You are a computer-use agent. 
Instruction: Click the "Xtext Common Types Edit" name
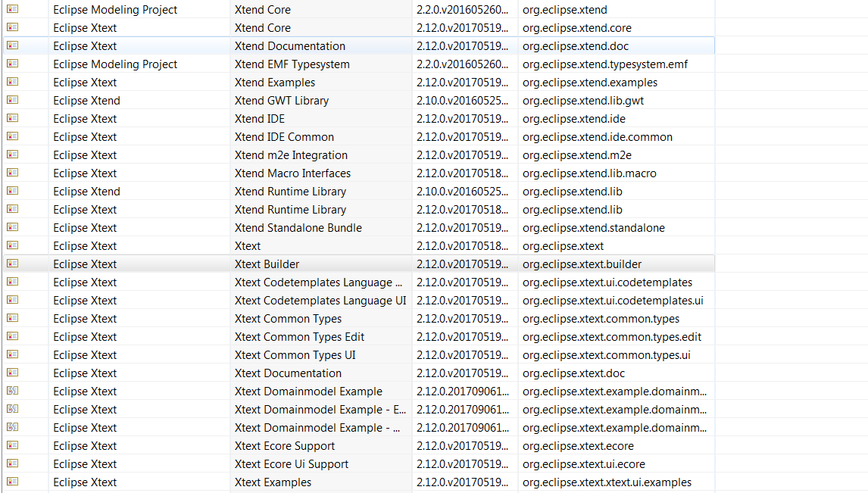coord(299,337)
